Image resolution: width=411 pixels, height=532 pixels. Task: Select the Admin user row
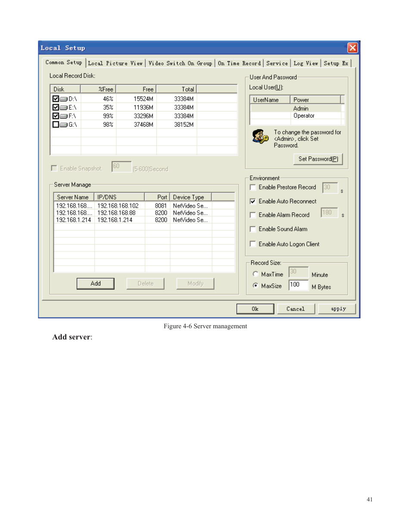coord(296,109)
